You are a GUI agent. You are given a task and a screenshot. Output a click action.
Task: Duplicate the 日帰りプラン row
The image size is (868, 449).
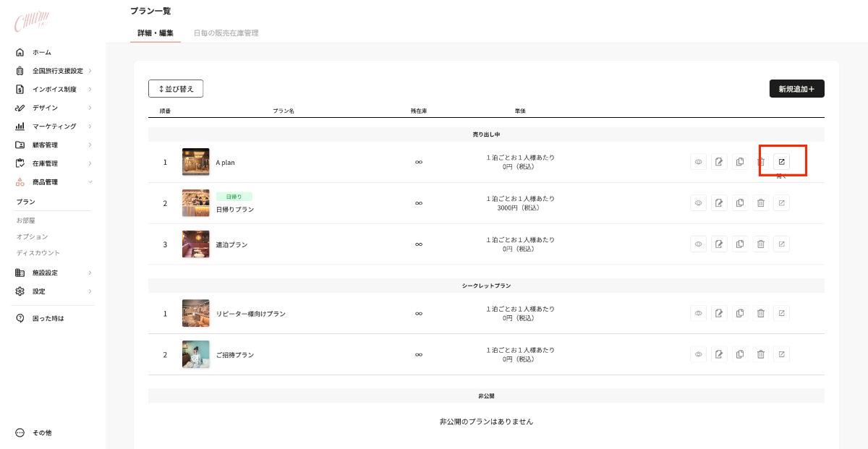pyautogui.click(x=740, y=203)
